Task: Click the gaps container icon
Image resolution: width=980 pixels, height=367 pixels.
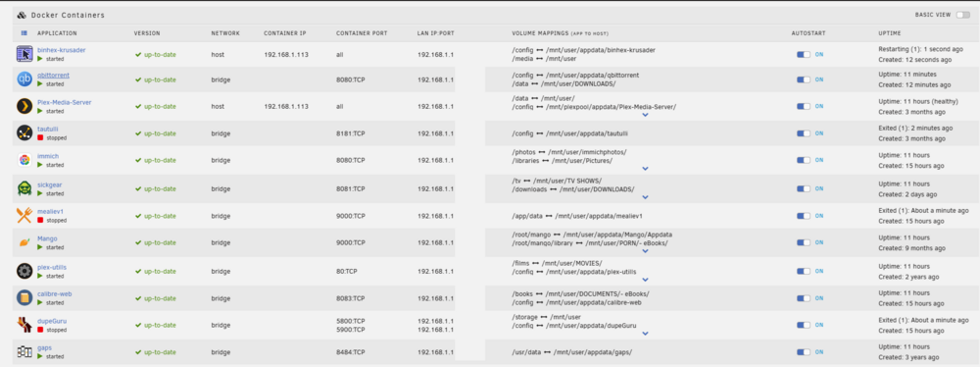Action: click(24, 351)
